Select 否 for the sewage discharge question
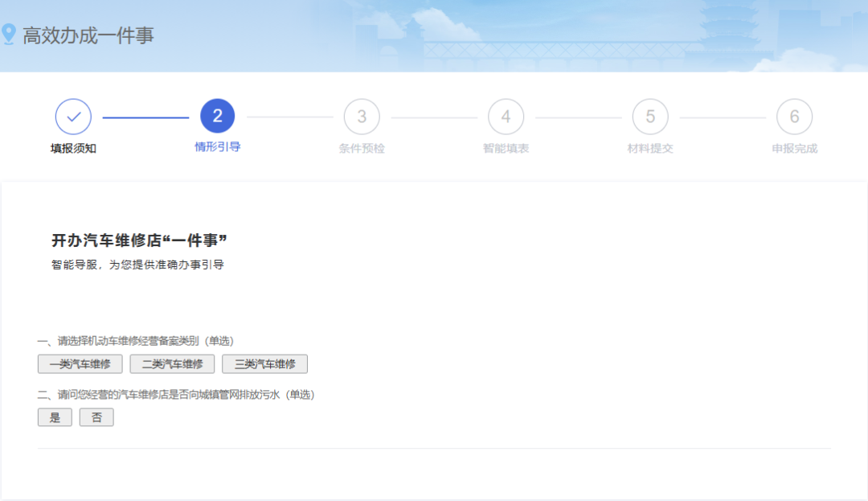868x501 pixels. (96, 417)
